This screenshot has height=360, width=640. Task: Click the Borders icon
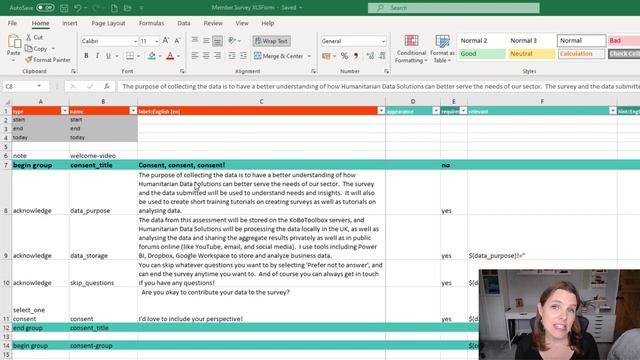130,56
